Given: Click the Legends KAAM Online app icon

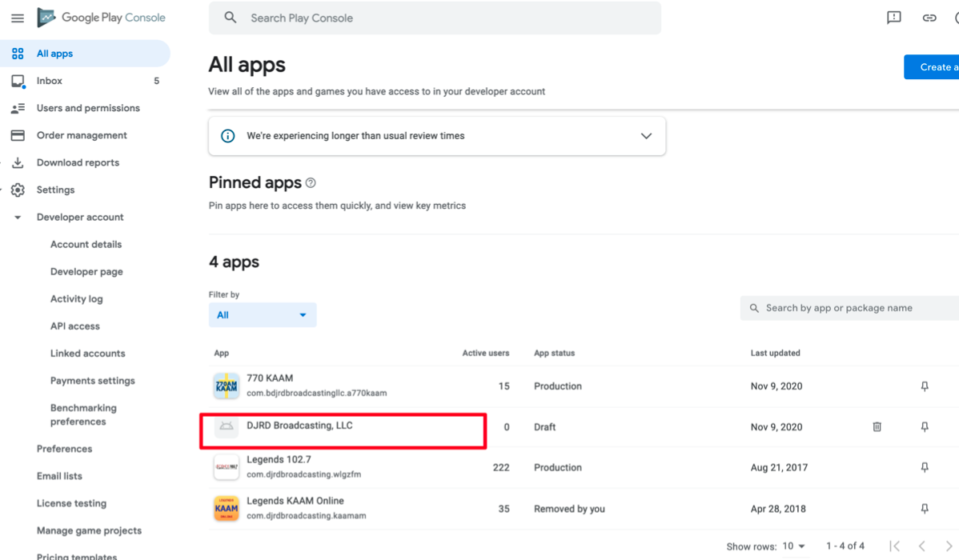Looking at the screenshot, I should (227, 509).
